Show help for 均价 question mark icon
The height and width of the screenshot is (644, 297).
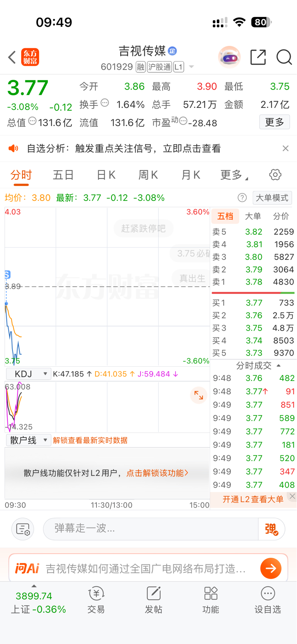coord(242,198)
